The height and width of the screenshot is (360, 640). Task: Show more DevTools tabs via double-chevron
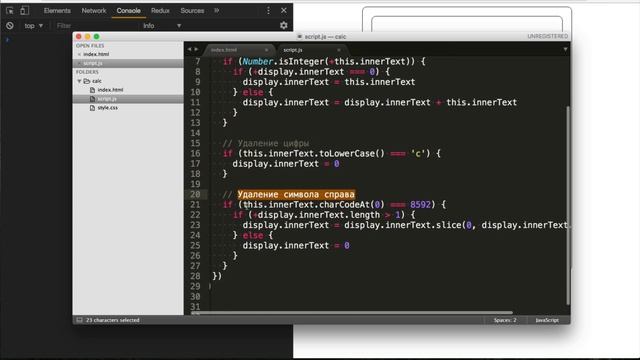[217, 11]
